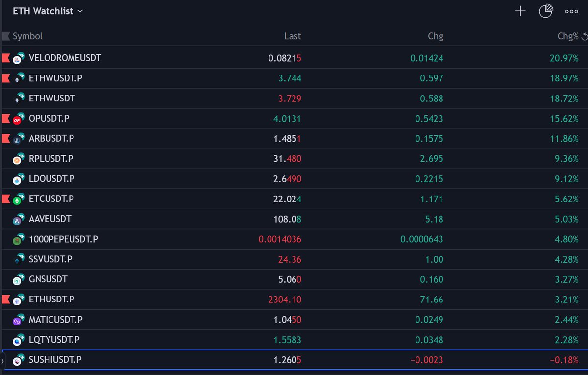This screenshot has width=588, height=375.
Task: Select the ETHWUSDT spot symbol name
Action: 52,98
